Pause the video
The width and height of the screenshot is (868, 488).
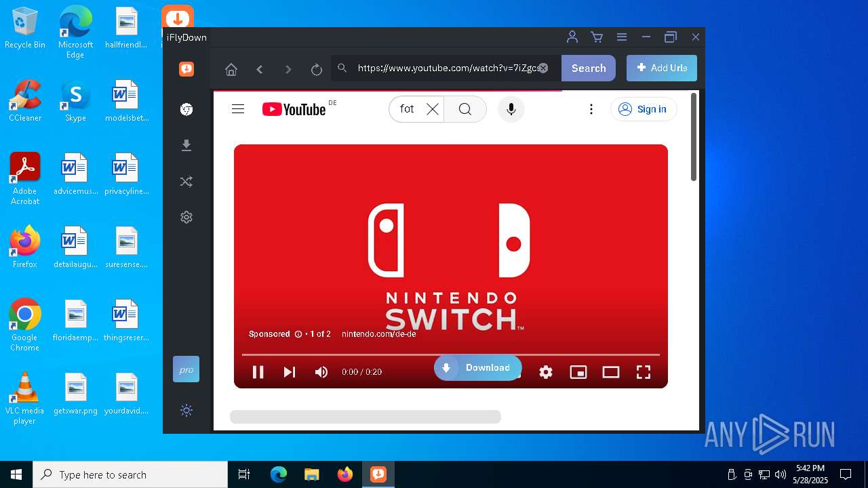click(258, 371)
